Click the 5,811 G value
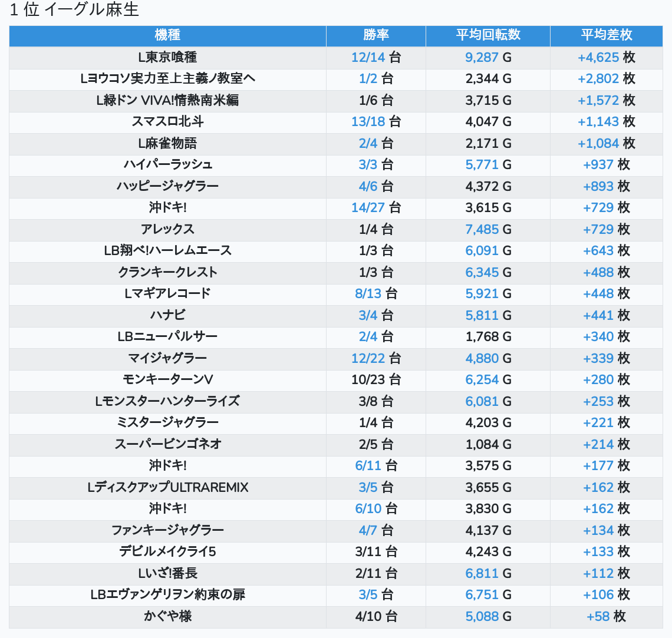The width and height of the screenshot is (672, 638). click(488, 316)
